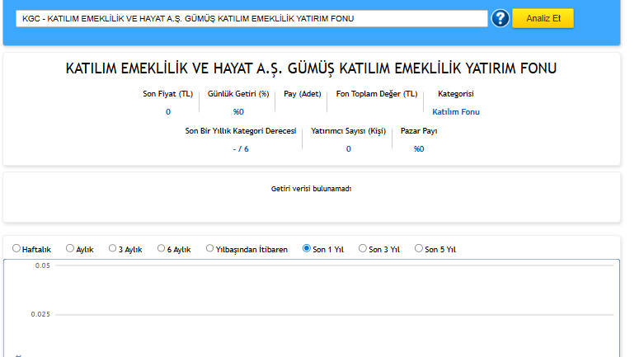Image resolution: width=644 pixels, height=357 pixels.
Task: Click the blue question mark help icon
Action: pyautogui.click(x=501, y=18)
